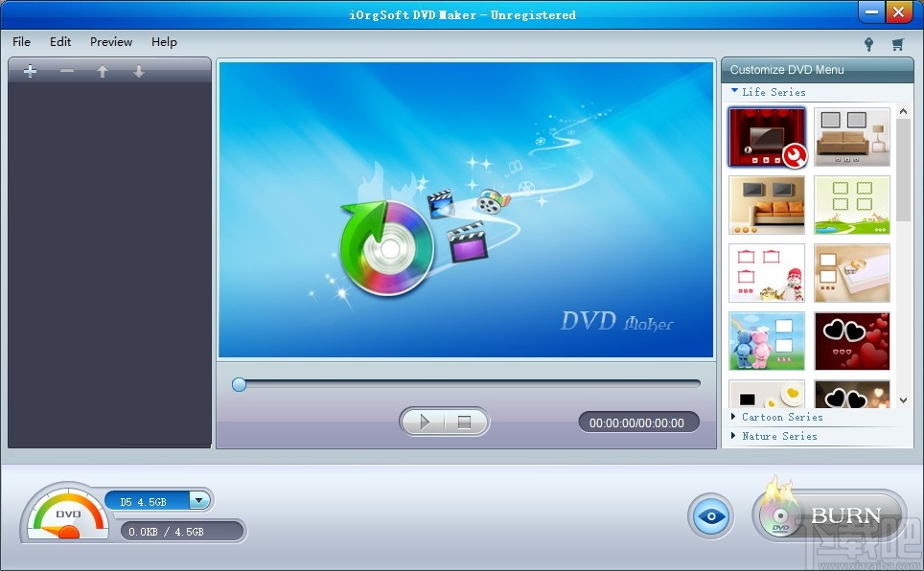Click the playback progress slider
Screen dimensions: 924x571
pos(239,384)
